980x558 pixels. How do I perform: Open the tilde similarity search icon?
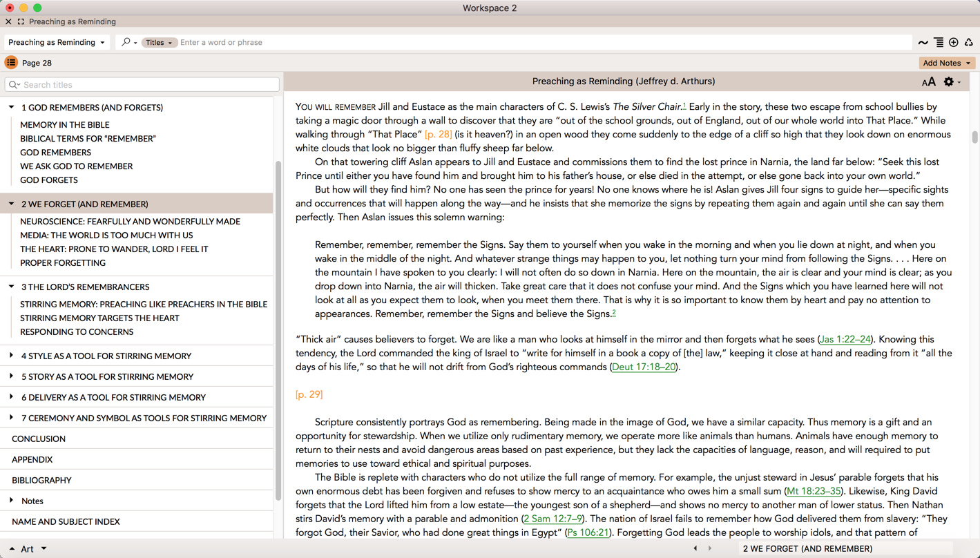coord(923,43)
